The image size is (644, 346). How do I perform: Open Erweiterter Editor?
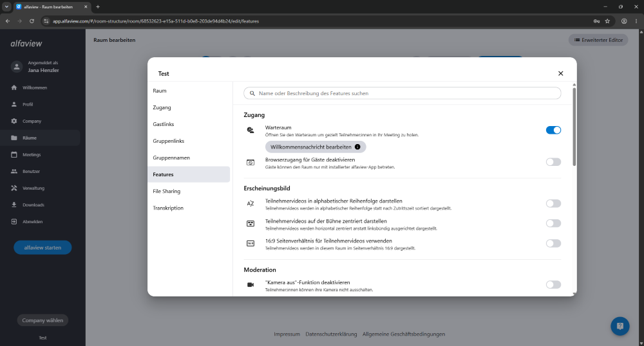(598, 40)
